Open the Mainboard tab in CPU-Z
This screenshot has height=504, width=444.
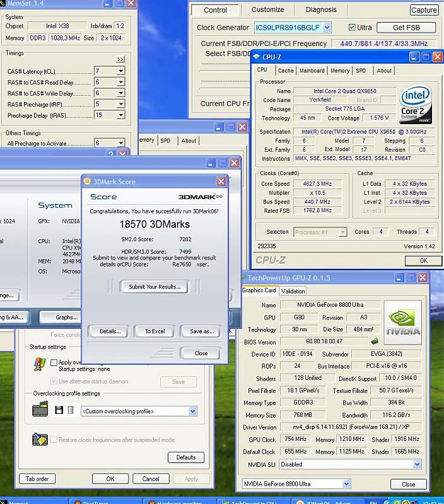(x=312, y=71)
